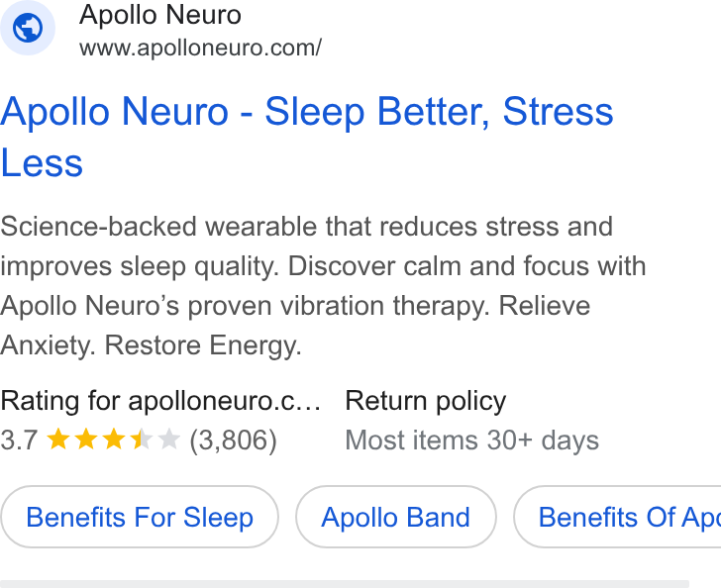The image size is (721, 588).
Task: Click the 'Most items 30+ days' text
Action: click(x=471, y=440)
